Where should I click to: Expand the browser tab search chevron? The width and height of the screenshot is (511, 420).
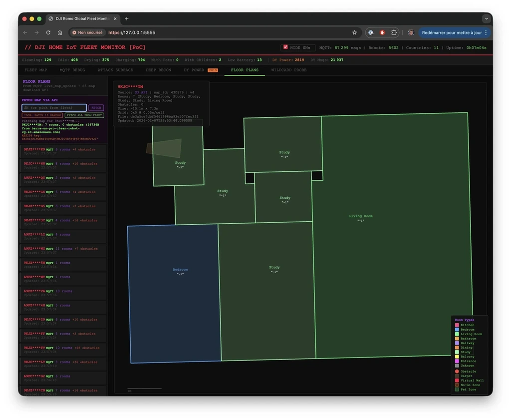pos(486,19)
